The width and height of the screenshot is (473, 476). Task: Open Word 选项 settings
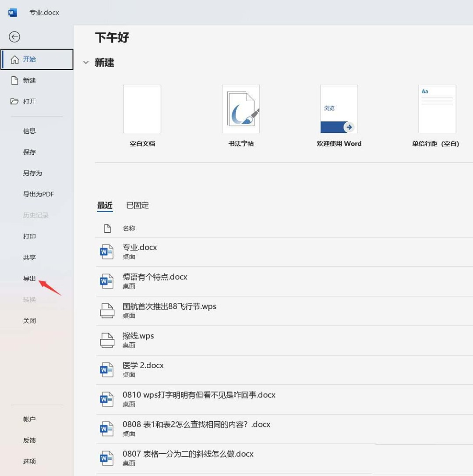coord(29,461)
